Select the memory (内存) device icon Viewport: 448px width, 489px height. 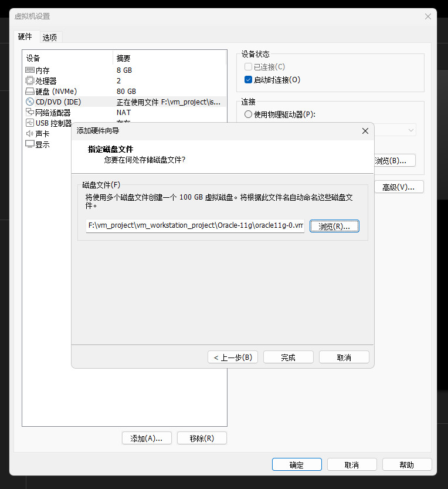pyautogui.click(x=30, y=70)
